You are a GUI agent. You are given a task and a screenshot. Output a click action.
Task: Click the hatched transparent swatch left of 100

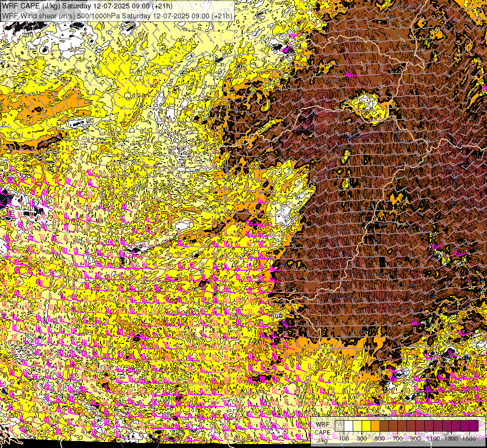coord(339,426)
